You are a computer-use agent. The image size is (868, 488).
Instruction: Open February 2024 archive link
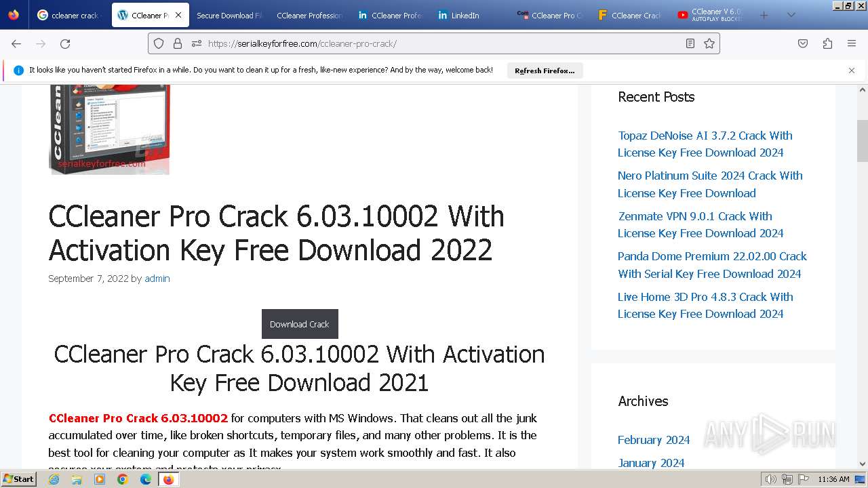654,440
